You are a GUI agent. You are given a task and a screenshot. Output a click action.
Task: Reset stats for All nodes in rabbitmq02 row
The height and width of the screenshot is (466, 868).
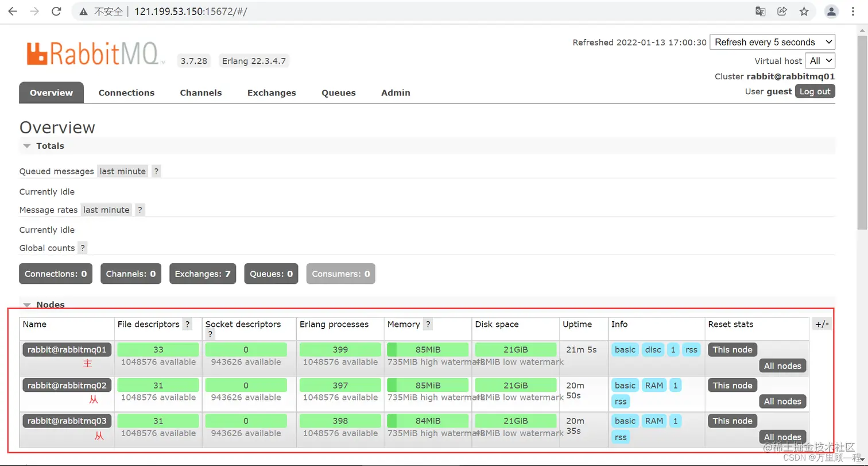coord(782,402)
